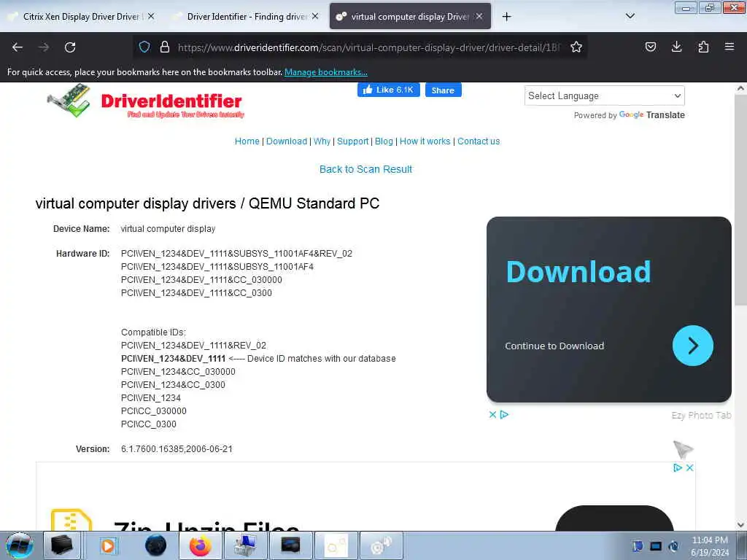The width and height of the screenshot is (747, 560).
Task: Like the page on Facebook
Action: pos(389,90)
